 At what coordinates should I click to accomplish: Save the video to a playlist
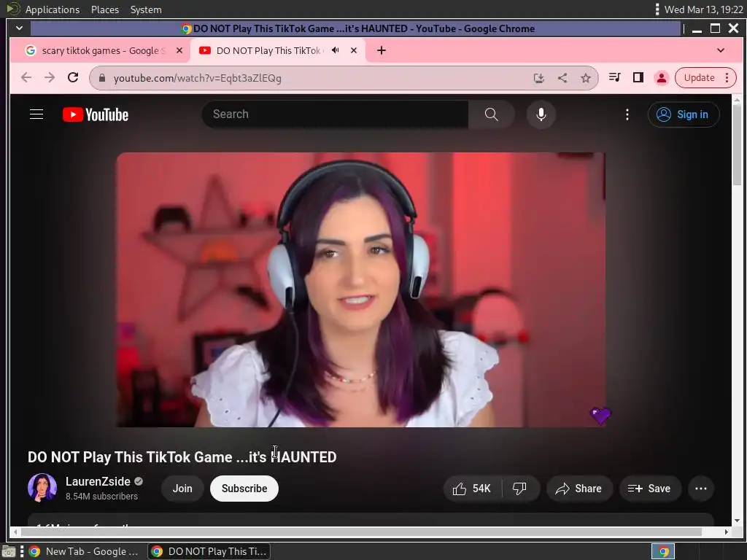(x=650, y=489)
